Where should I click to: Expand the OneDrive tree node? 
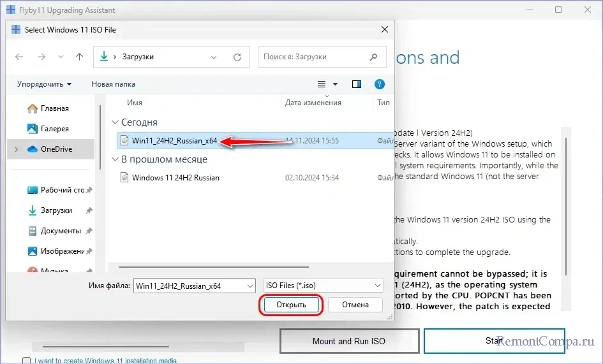pyautogui.click(x=16, y=149)
